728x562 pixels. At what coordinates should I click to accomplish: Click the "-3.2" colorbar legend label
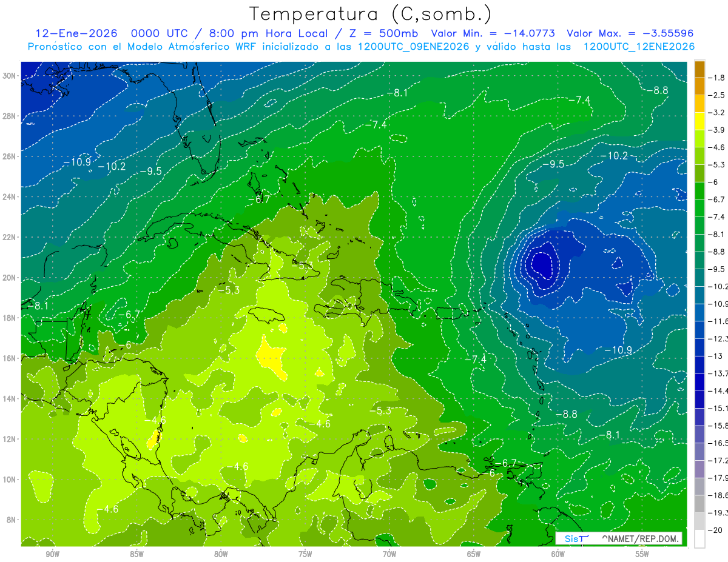716,113
